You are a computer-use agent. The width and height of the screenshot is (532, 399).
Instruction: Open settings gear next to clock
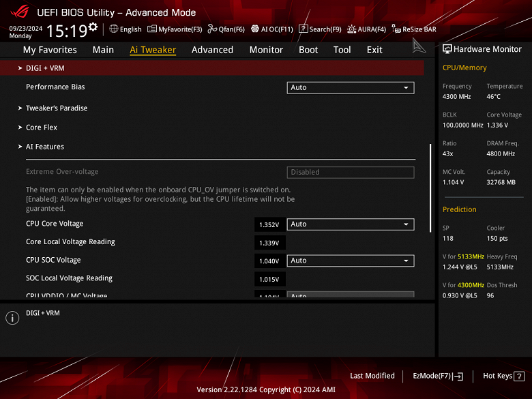tap(93, 27)
